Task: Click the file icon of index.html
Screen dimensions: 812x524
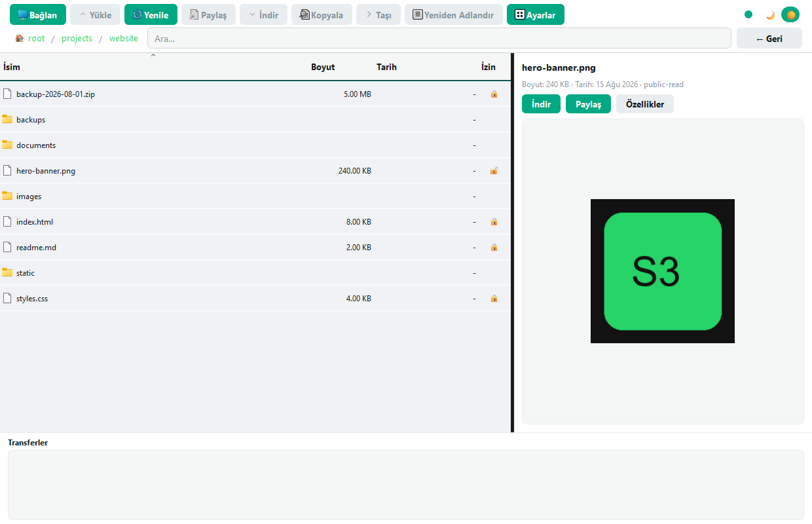Action: [7, 221]
